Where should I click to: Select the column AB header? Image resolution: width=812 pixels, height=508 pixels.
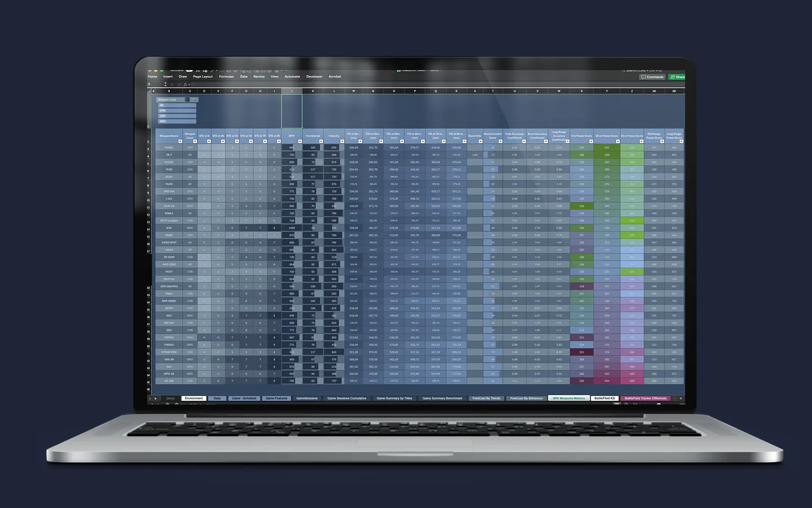(x=674, y=91)
